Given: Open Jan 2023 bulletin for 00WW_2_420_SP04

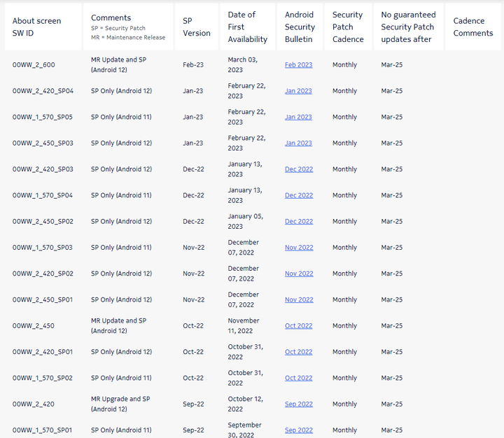Looking at the screenshot, I should pyautogui.click(x=298, y=91).
